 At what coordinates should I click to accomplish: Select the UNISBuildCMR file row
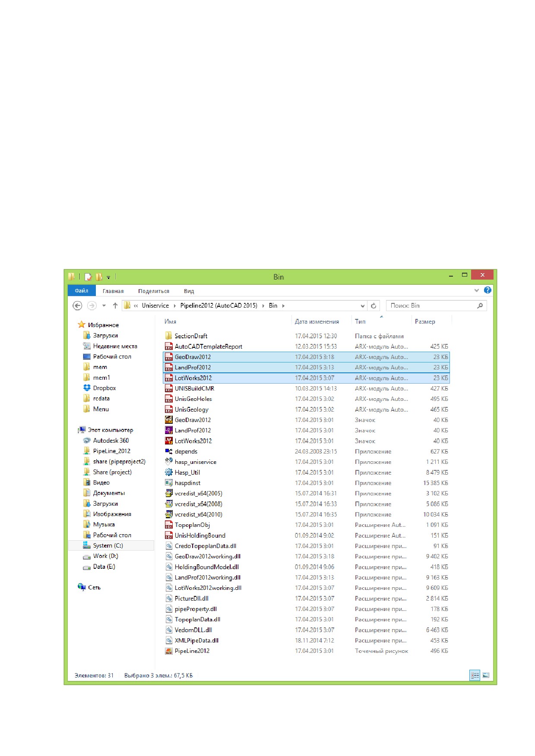(x=306, y=388)
